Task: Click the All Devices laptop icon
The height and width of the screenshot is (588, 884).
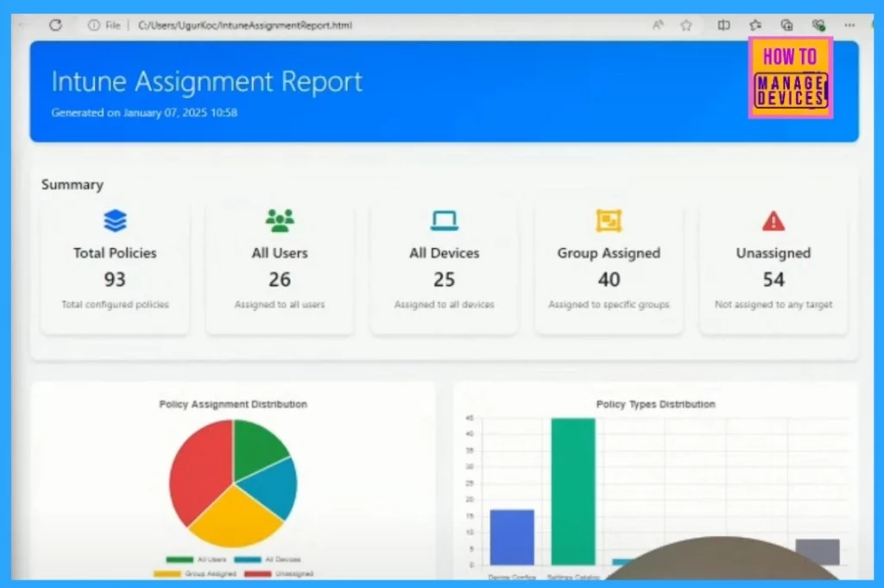Action: click(445, 220)
